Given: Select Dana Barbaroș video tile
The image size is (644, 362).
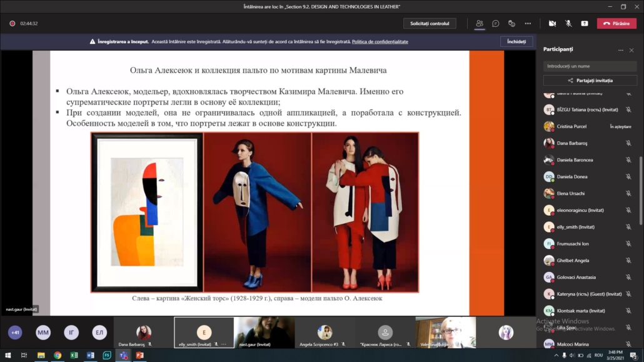Looking at the screenshot, I should pyautogui.click(x=144, y=333).
